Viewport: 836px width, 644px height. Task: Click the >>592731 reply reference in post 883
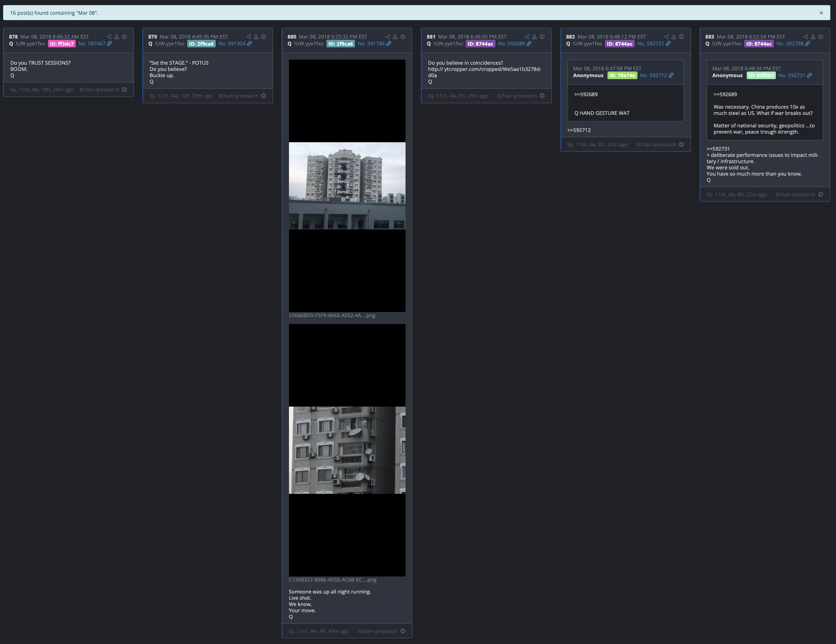(718, 149)
